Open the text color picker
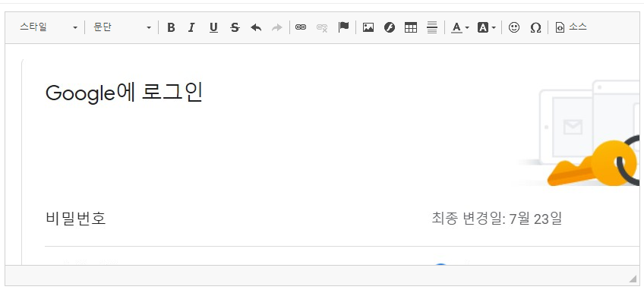This screenshot has width=644, height=293. pyautogui.click(x=460, y=27)
